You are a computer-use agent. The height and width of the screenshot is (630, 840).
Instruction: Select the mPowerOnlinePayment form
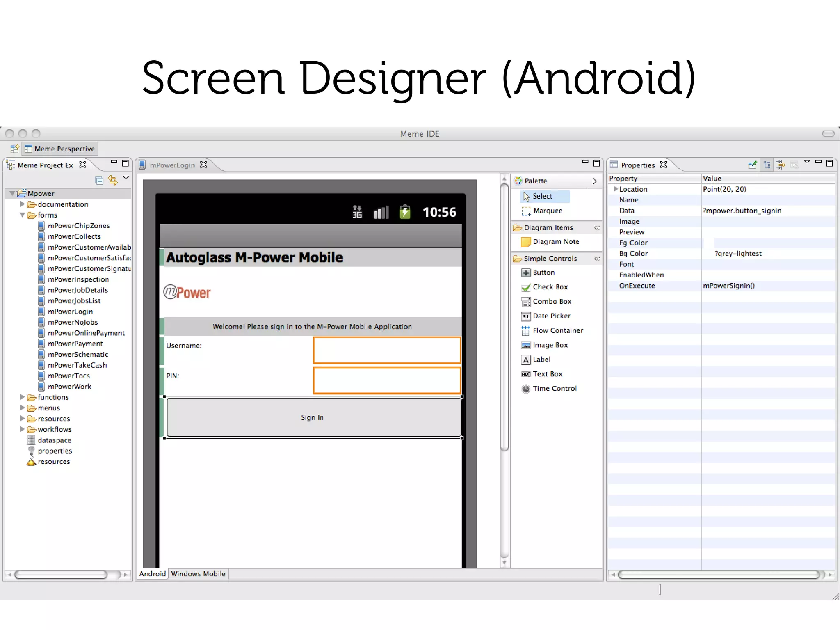pyautogui.click(x=86, y=332)
